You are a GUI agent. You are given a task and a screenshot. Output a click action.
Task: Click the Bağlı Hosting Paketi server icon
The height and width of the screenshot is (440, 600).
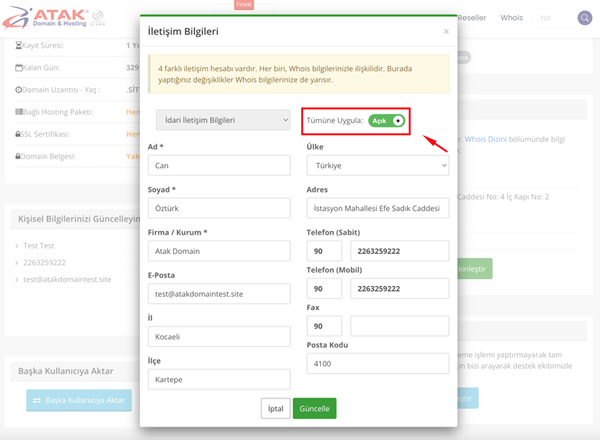[x=19, y=112]
